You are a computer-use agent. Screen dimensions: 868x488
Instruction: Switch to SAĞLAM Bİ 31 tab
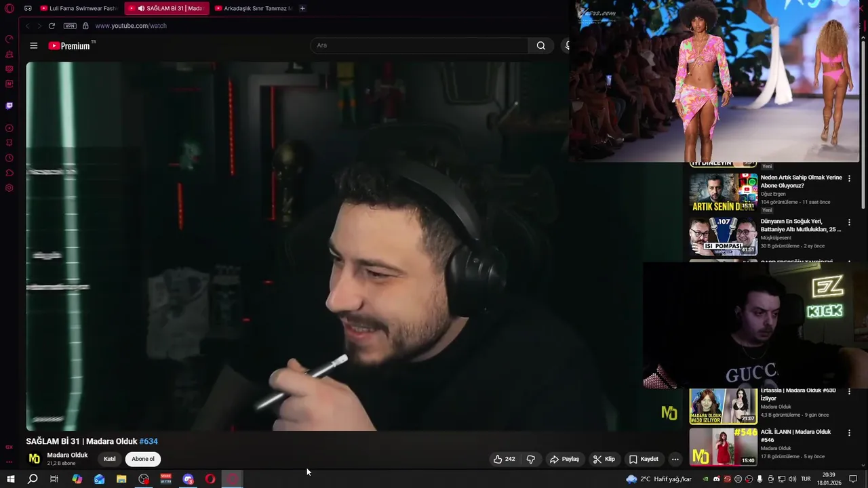pyautogui.click(x=167, y=8)
